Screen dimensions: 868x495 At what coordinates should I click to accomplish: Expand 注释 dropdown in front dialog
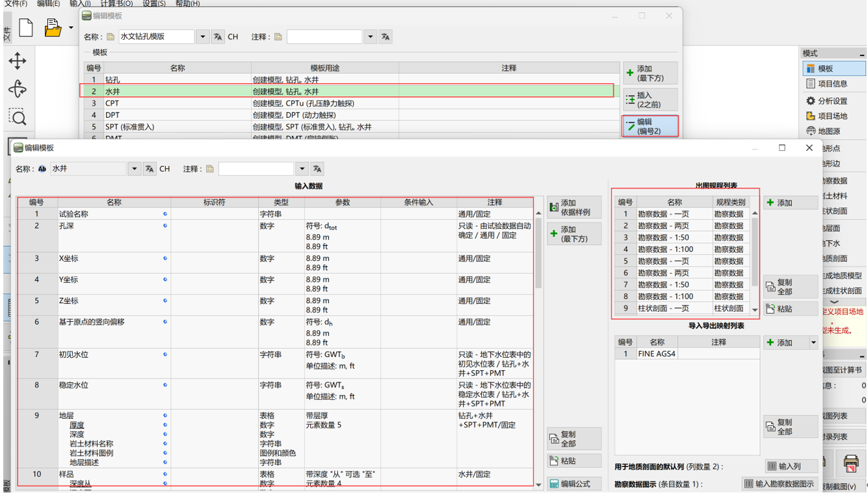[x=302, y=168]
